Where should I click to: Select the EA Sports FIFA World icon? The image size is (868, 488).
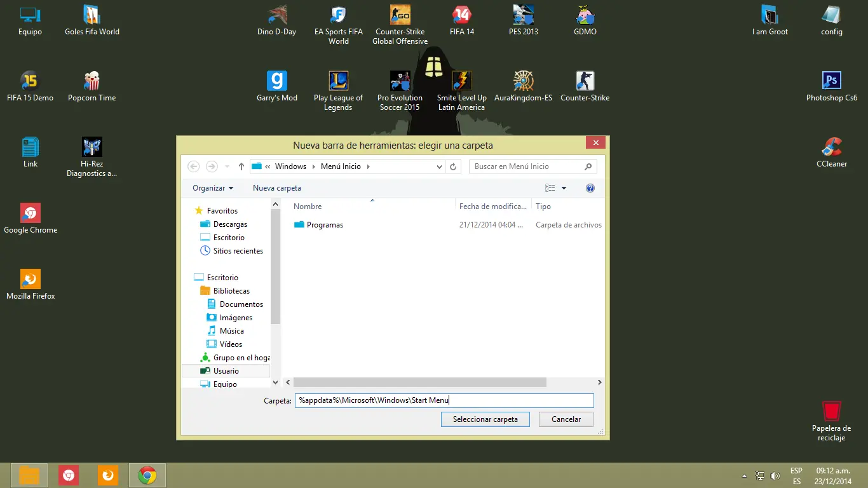coord(338,25)
